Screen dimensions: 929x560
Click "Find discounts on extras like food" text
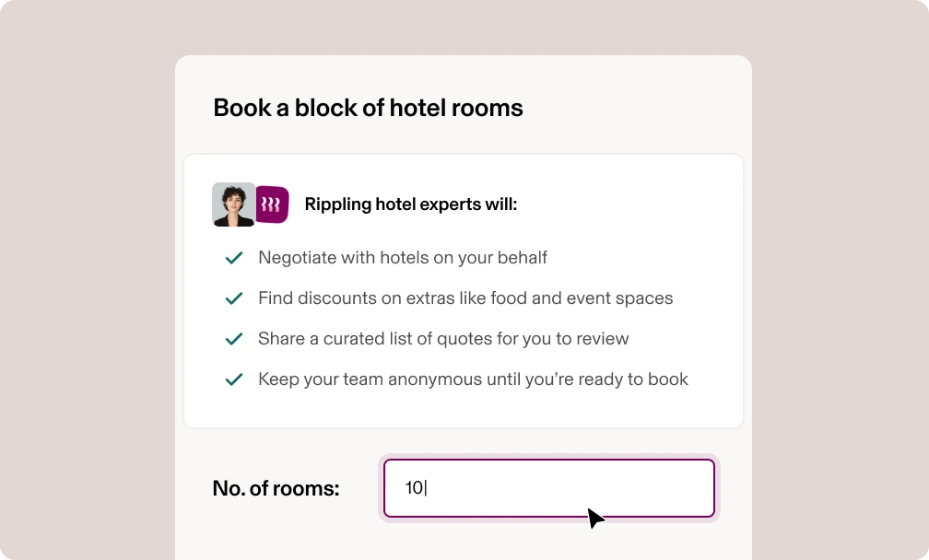click(465, 298)
